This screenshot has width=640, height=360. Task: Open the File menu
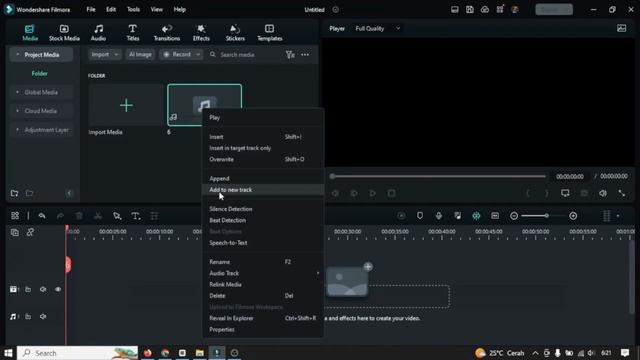pyautogui.click(x=91, y=9)
